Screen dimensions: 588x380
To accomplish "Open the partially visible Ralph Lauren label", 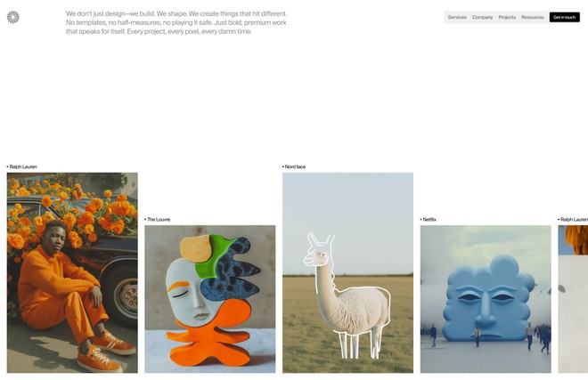I will click(x=573, y=220).
